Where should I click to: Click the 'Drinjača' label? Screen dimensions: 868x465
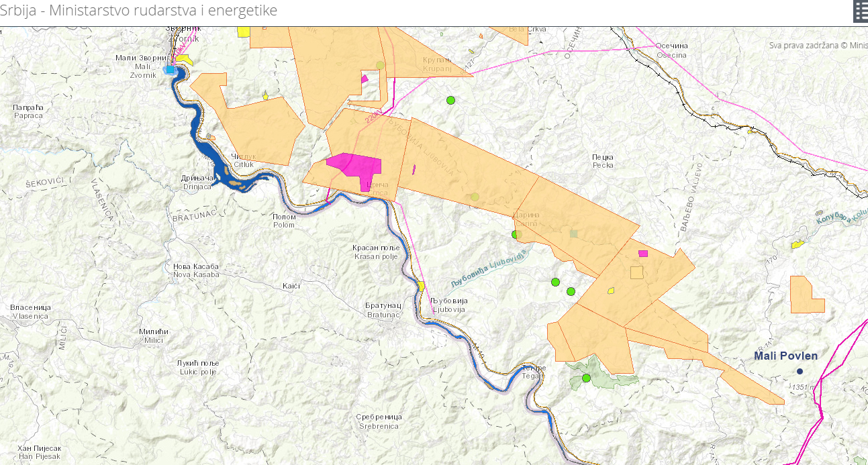(197, 182)
